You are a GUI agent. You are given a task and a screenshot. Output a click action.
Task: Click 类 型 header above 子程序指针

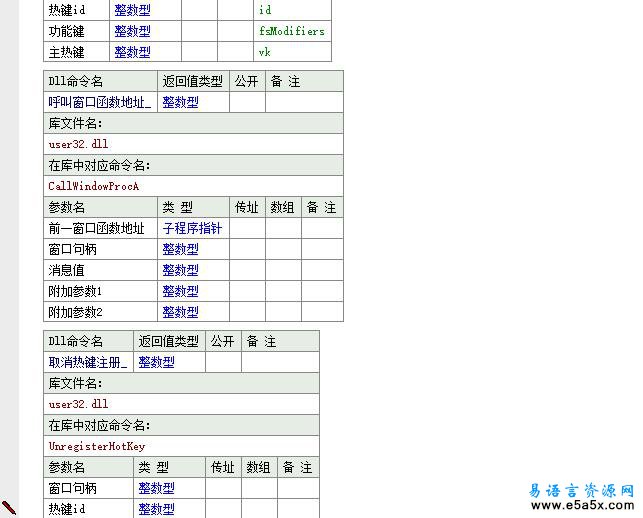pyautogui.click(x=178, y=207)
